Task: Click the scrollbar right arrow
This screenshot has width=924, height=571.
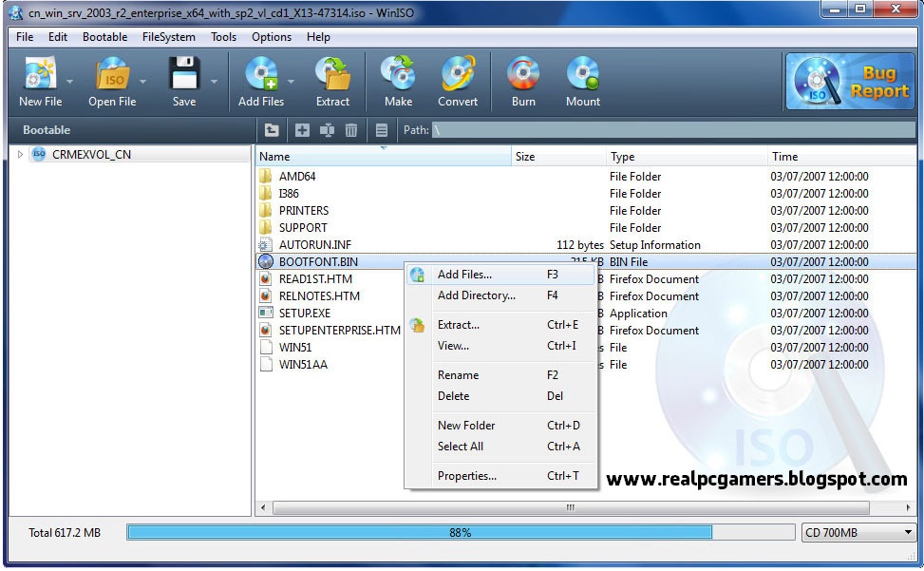Action: point(908,507)
